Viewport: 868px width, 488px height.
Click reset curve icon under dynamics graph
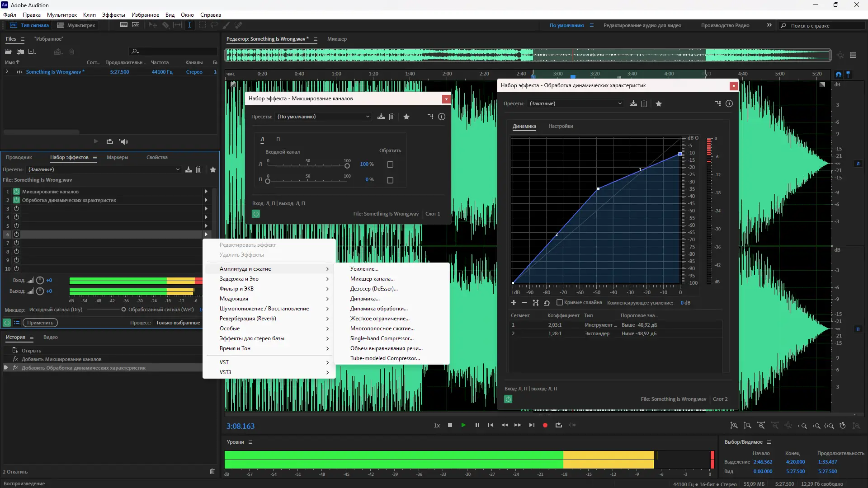coord(547,303)
